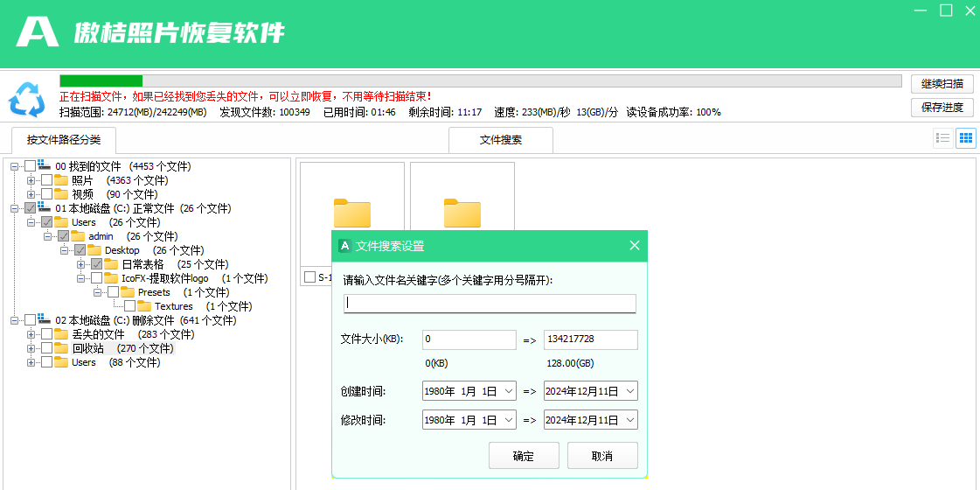
Task: Check the 视频 folder checkbox
Action: pos(47,194)
